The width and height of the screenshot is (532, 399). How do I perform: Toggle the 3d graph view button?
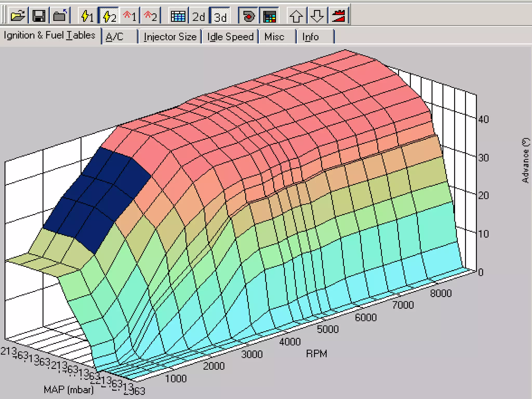pos(220,16)
